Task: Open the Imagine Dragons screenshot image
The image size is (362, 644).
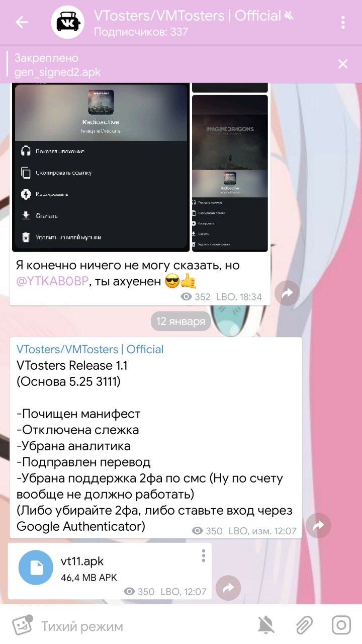Action: 230,173
